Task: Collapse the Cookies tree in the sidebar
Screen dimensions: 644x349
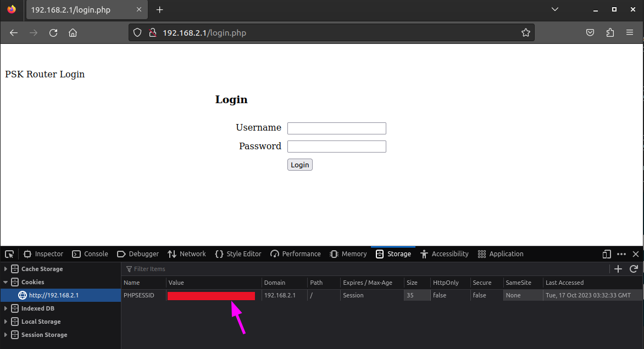Action: coord(4,282)
